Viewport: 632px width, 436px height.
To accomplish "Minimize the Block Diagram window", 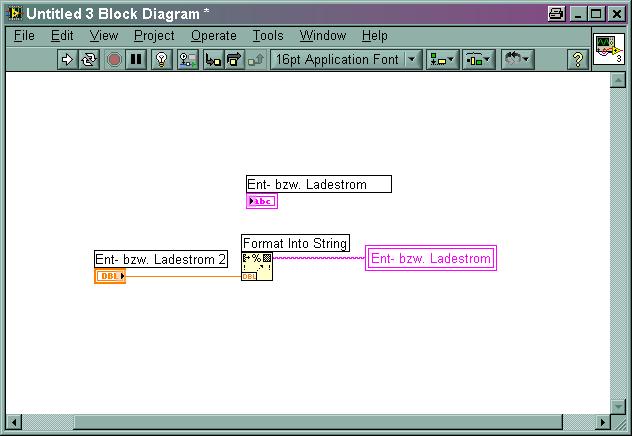I will point(578,14).
